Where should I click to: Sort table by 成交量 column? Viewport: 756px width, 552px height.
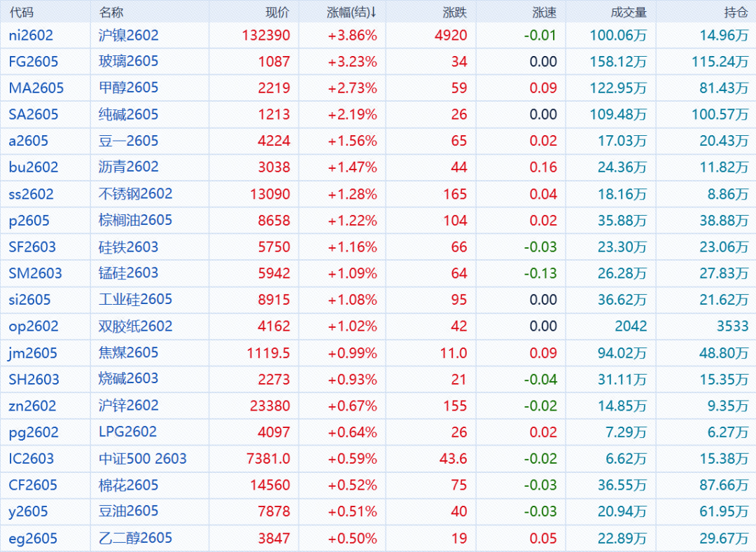click(x=629, y=12)
